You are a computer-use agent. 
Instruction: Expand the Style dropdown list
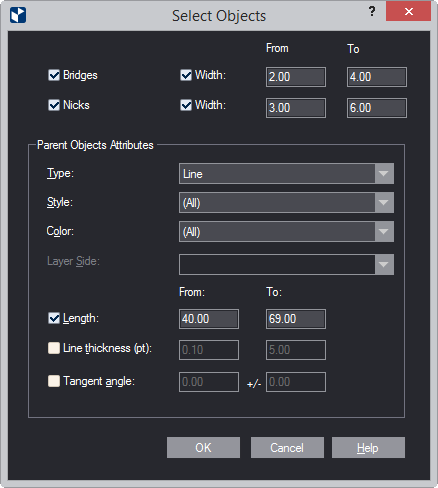coord(286,203)
